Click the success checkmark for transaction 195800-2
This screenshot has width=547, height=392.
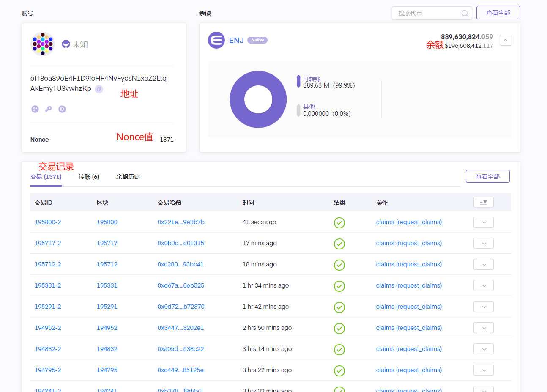(x=339, y=222)
